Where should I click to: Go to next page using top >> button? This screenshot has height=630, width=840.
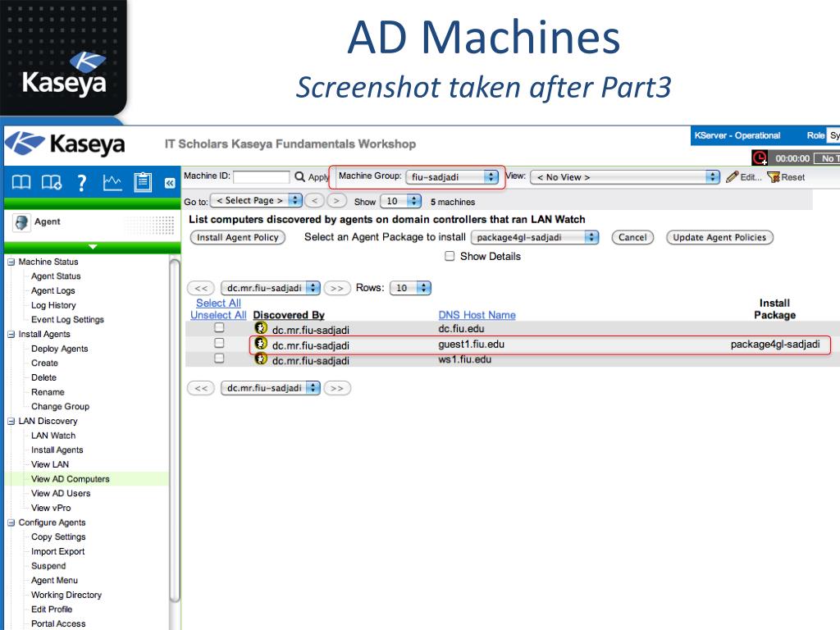pyautogui.click(x=337, y=288)
